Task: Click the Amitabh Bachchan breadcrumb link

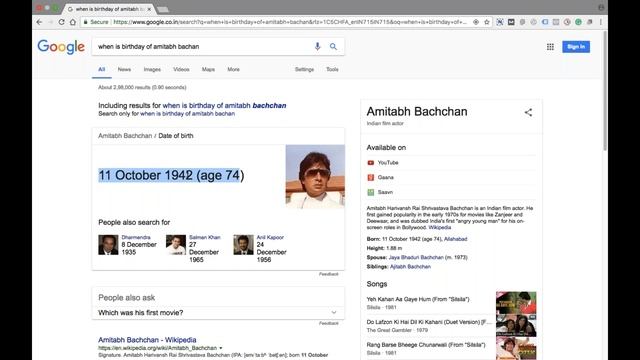Action: 125,136
